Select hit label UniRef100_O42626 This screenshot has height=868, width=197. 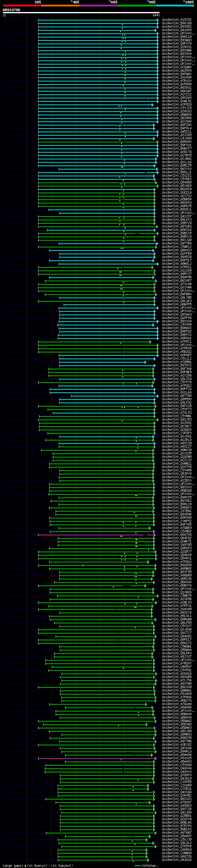pos(177,860)
